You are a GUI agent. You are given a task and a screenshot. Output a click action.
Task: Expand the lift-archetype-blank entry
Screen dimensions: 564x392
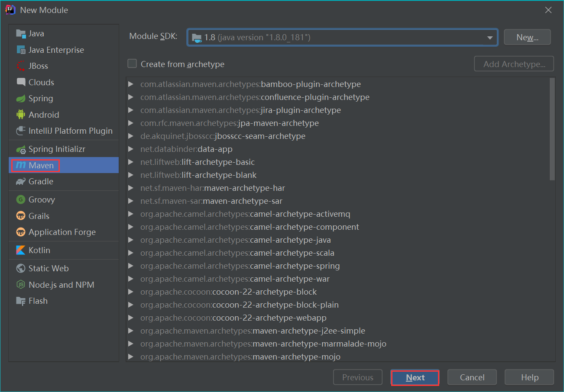(x=131, y=175)
